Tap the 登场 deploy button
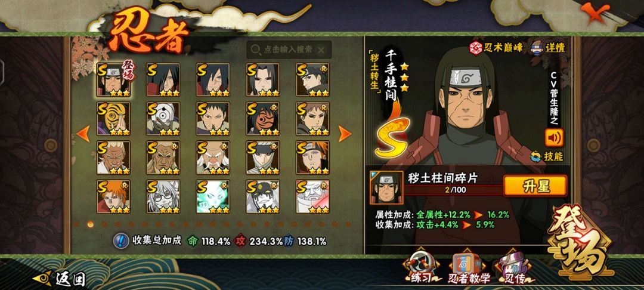Viewport: 644px width, 290px height. click(x=580, y=242)
